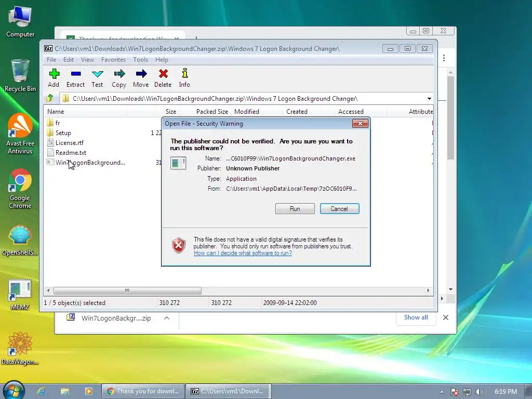Open the Help menu
532x399 pixels.
tap(162, 60)
